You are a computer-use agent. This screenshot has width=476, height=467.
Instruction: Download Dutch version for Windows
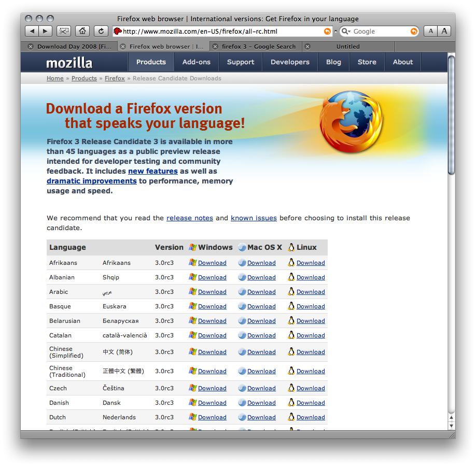212,417
